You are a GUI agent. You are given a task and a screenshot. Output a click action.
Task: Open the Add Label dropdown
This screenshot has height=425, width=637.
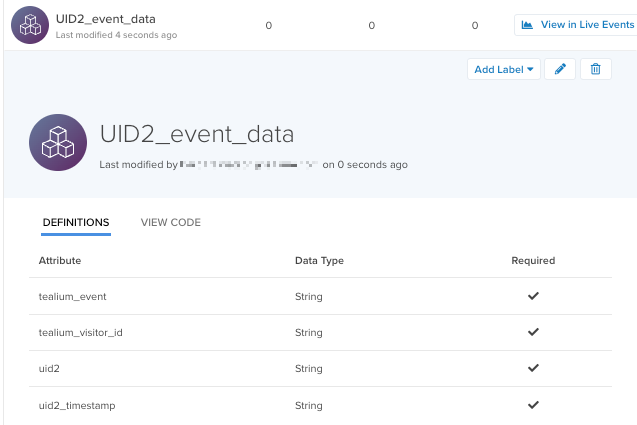(x=504, y=69)
